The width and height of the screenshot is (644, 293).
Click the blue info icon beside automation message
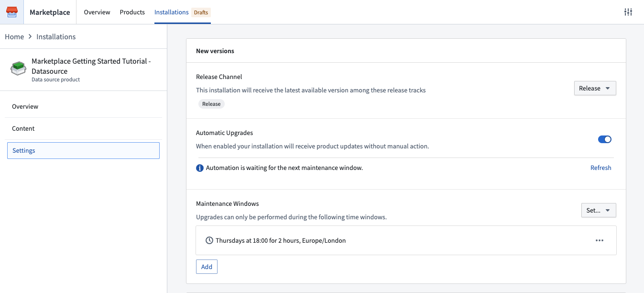click(x=200, y=168)
